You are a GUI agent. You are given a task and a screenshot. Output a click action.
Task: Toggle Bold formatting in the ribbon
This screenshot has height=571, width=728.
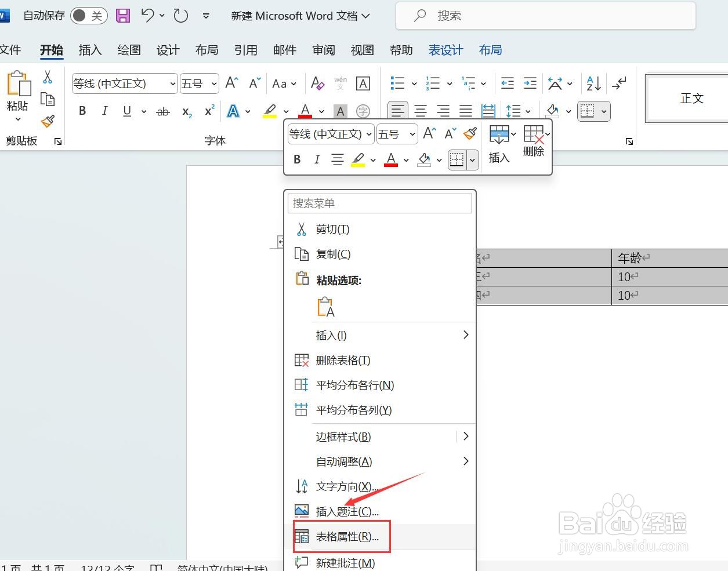[82, 111]
